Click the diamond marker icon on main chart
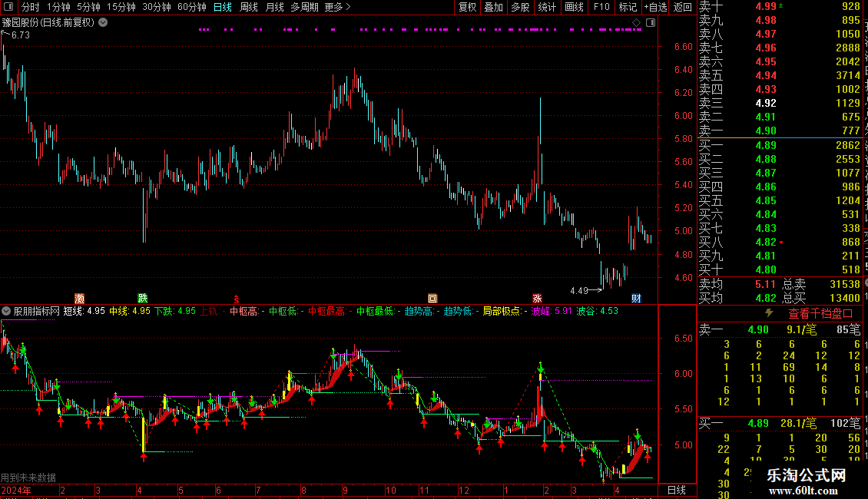The height and width of the screenshot is (499, 868). (636, 23)
